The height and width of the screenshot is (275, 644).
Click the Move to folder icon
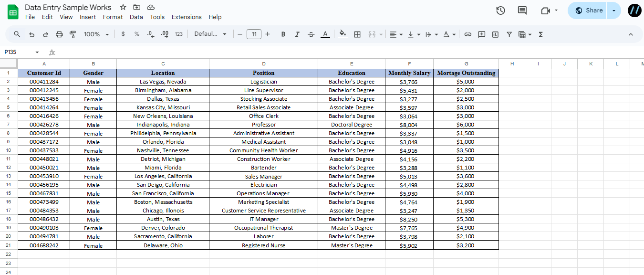pos(137,7)
